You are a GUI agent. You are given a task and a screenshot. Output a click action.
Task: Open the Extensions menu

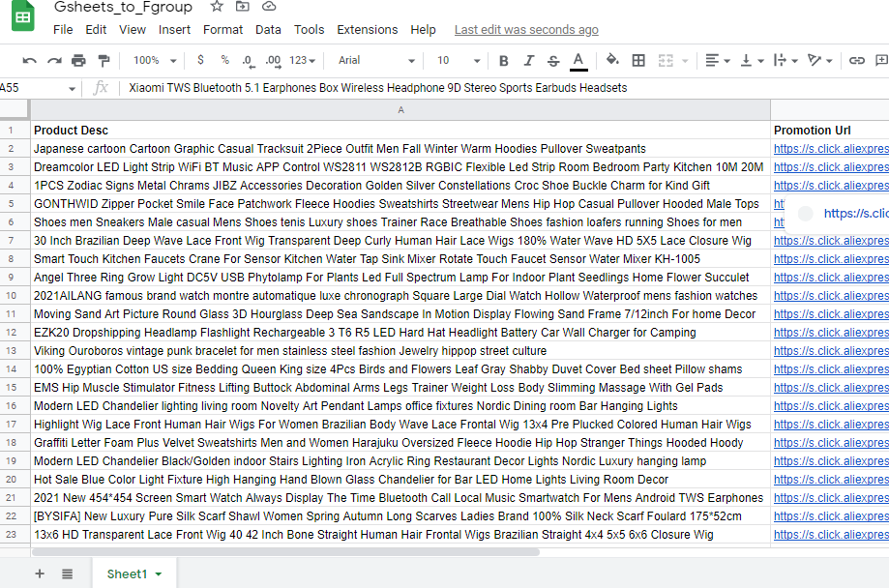tap(368, 29)
